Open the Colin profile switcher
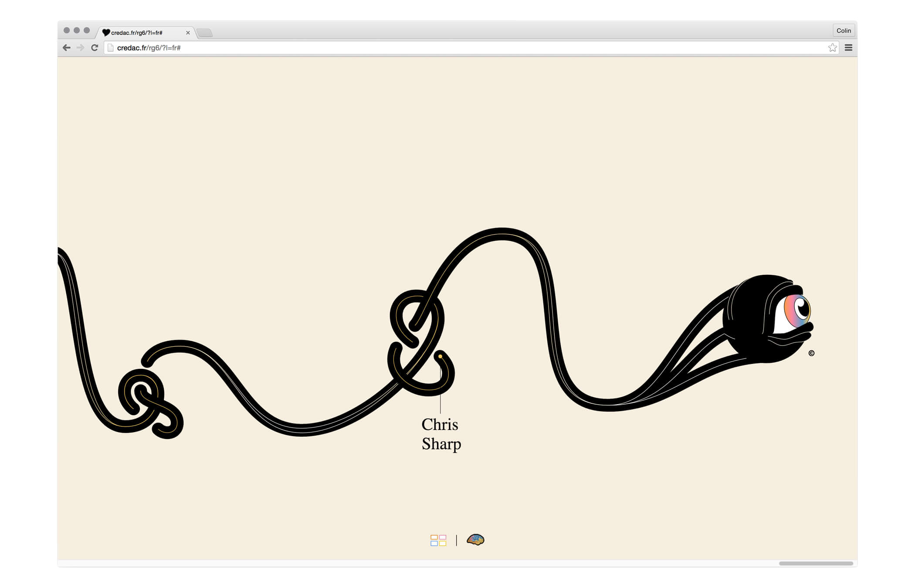Viewport: 915px width, 588px height. tap(844, 30)
